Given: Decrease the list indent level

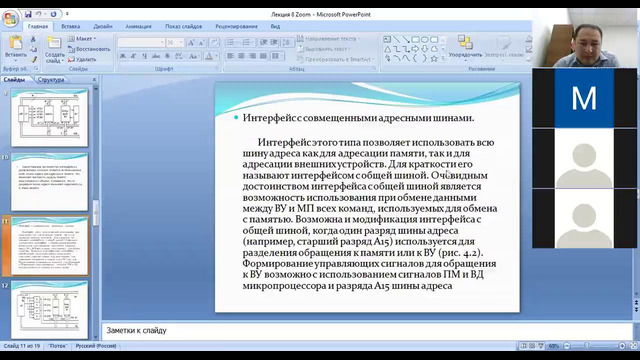Looking at the screenshot, I should tap(263, 42).
